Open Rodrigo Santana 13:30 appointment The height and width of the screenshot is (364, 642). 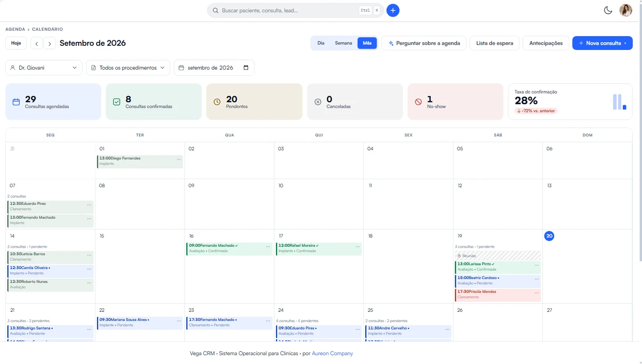50,331
